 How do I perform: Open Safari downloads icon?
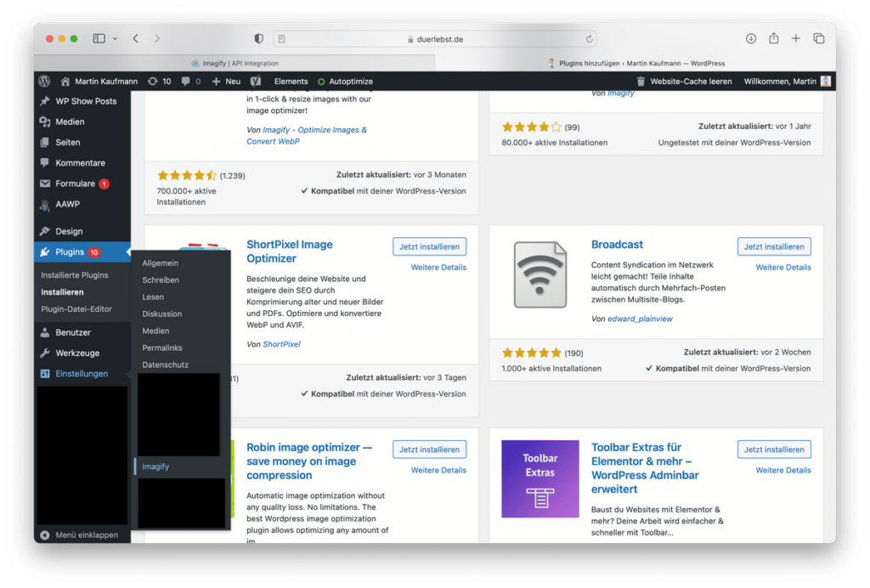(751, 38)
